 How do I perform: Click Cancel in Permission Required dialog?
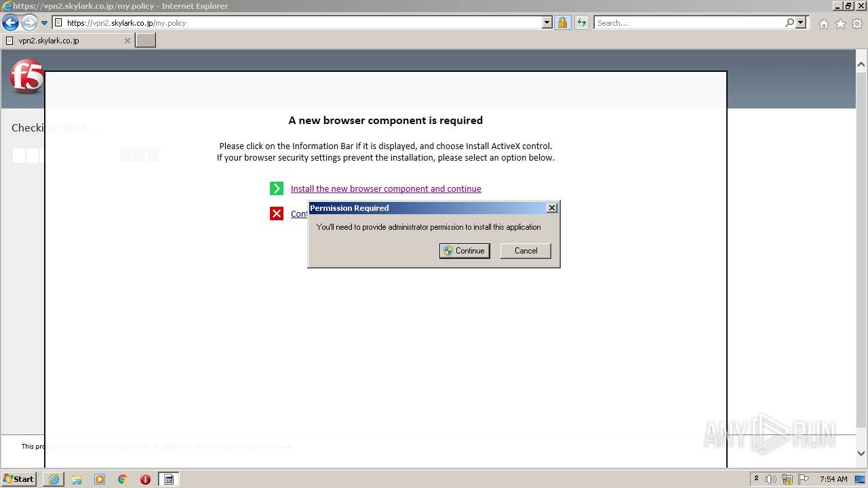click(x=526, y=251)
